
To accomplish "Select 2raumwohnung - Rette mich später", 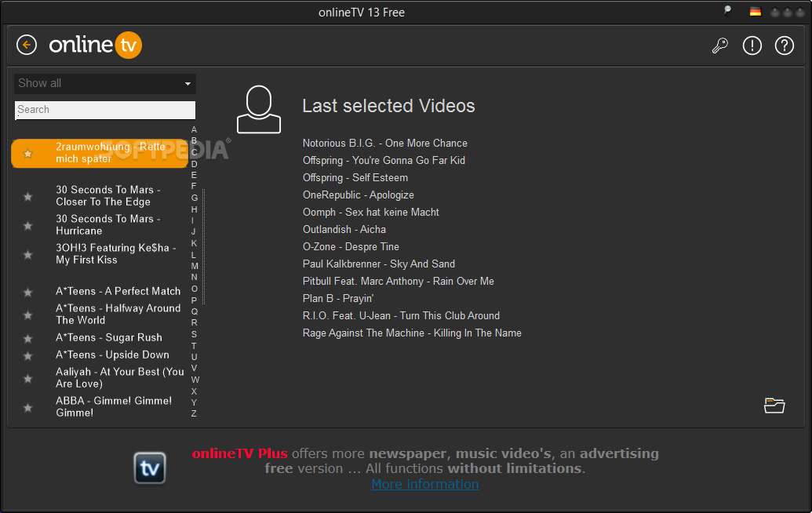I will coord(100,153).
